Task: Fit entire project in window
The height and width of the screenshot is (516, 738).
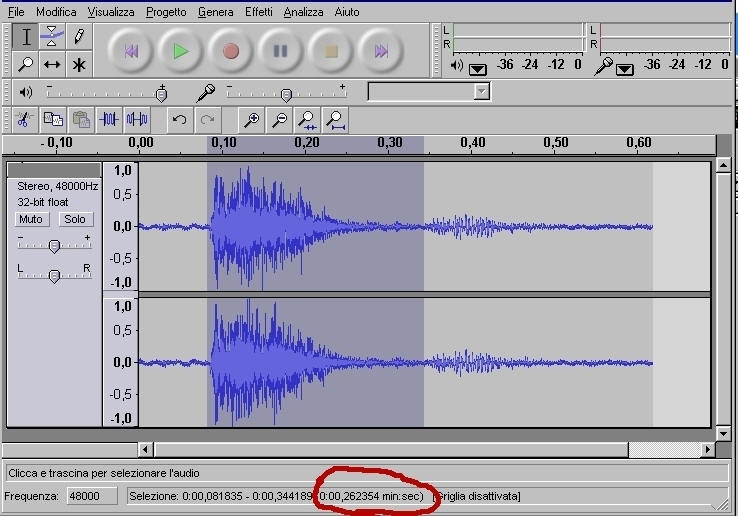Action: click(336, 120)
